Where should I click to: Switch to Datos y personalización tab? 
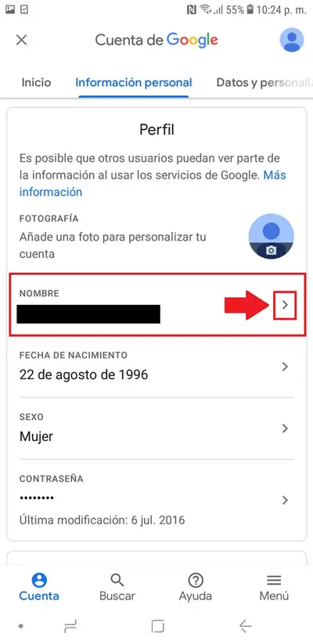(x=264, y=82)
